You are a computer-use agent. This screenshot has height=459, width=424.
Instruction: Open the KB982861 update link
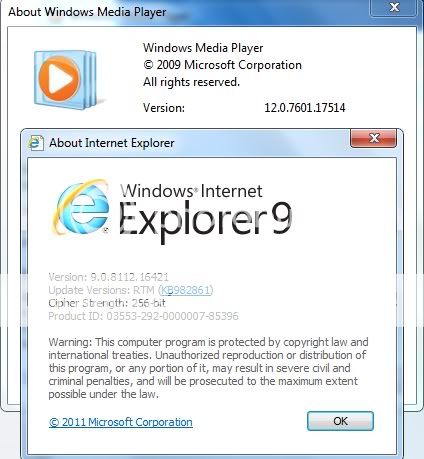click(x=185, y=290)
